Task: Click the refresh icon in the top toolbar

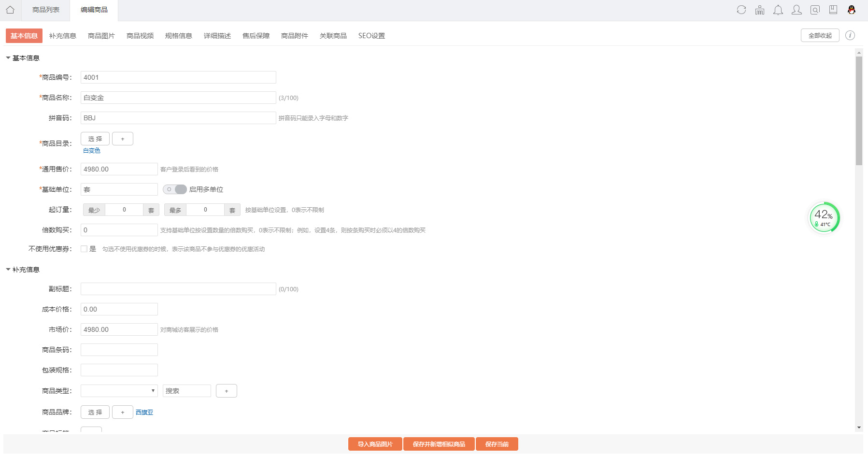Action: point(741,10)
